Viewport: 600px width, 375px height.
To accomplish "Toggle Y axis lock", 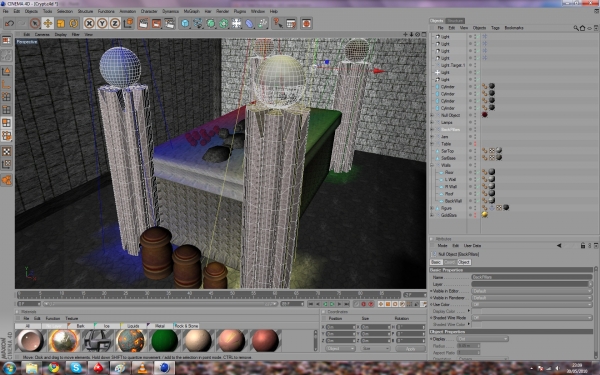I will pos(102,23).
